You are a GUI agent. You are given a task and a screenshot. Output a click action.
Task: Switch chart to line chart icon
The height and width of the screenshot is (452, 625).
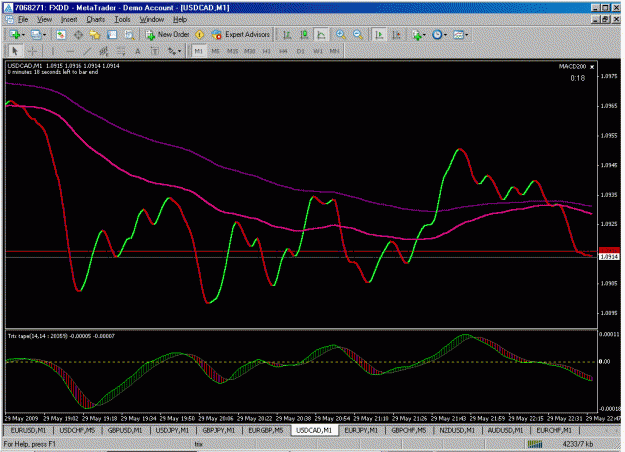pyautogui.click(x=321, y=35)
